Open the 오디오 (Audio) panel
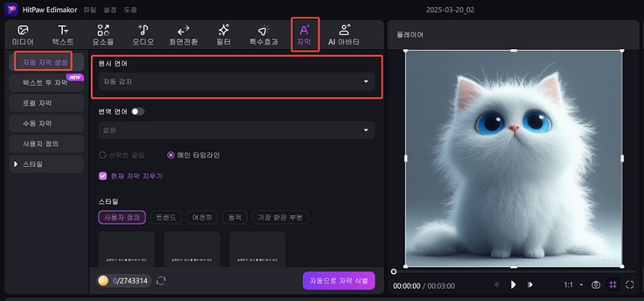 (x=143, y=36)
